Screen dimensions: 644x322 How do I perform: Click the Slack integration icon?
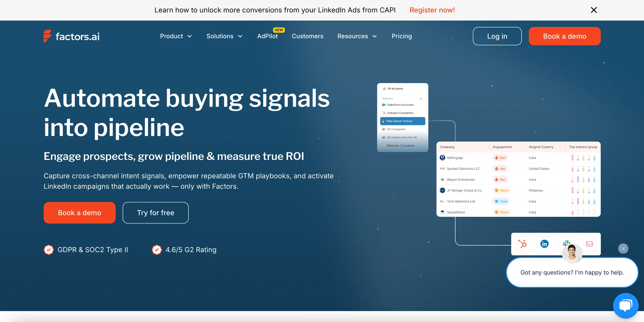(567, 244)
